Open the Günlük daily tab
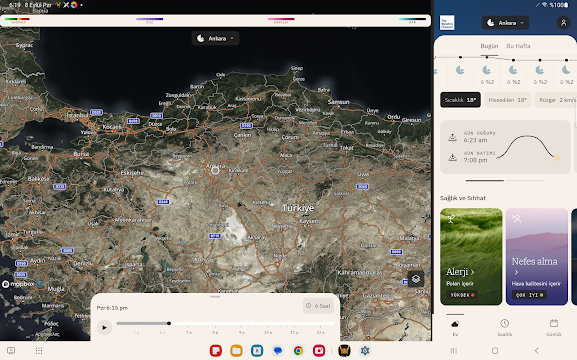The width and height of the screenshot is (577, 360). point(554,327)
